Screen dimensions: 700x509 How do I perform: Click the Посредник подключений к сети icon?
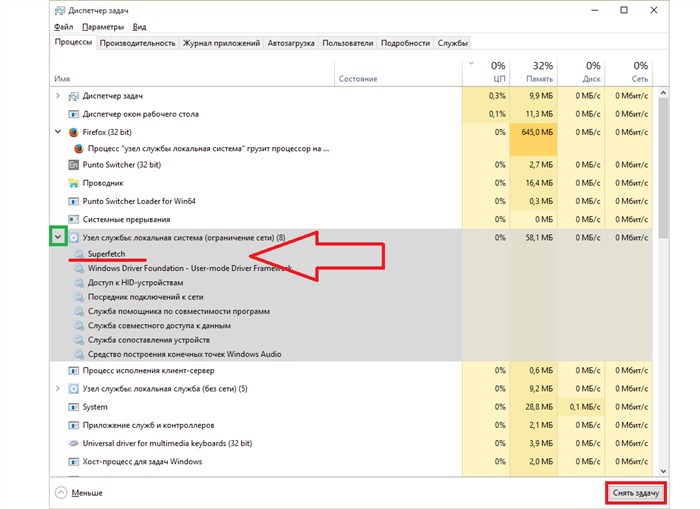click(79, 297)
